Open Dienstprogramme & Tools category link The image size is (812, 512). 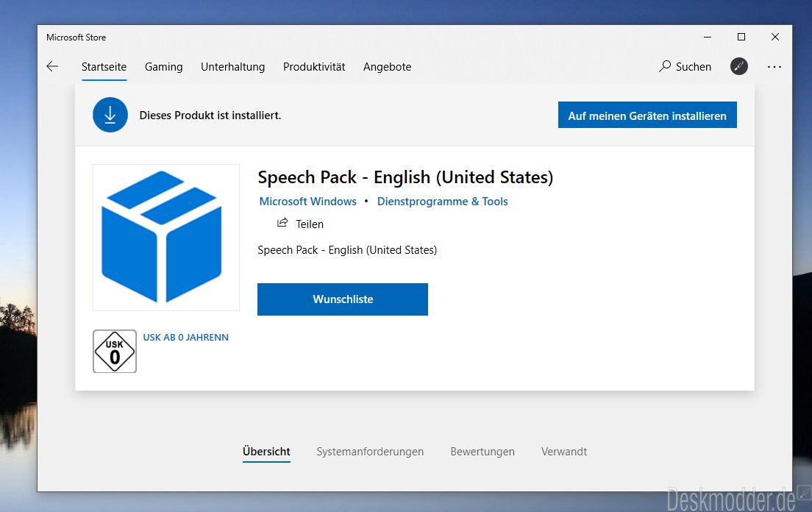442,202
